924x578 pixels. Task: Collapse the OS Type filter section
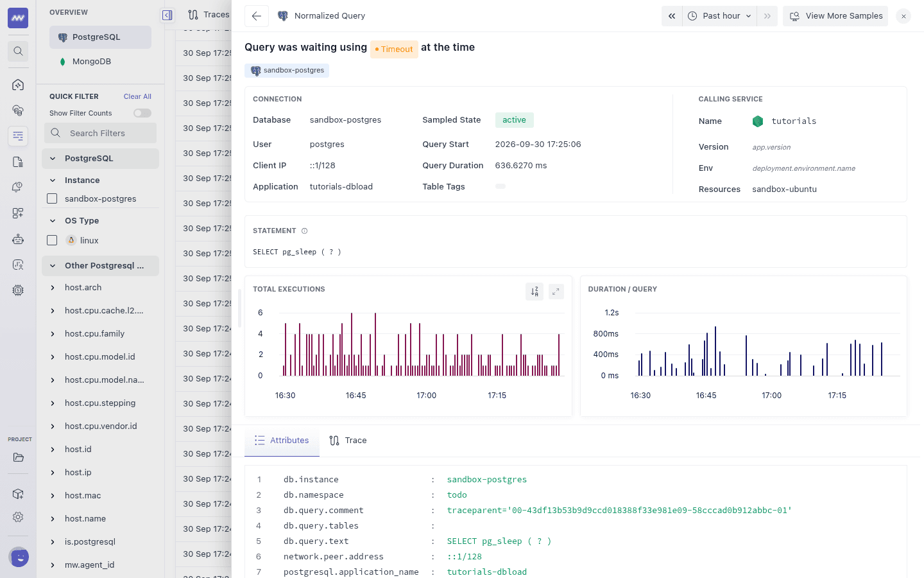pyautogui.click(x=53, y=221)
